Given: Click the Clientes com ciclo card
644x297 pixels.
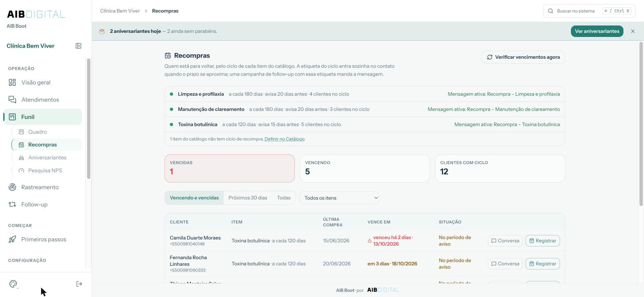Looking at the screenshot, I should [500, 168].
